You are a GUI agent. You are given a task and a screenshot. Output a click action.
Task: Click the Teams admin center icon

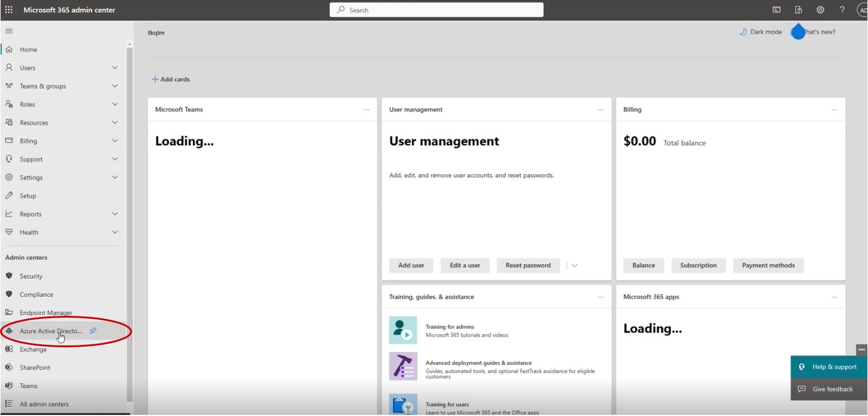pos(9,386)
